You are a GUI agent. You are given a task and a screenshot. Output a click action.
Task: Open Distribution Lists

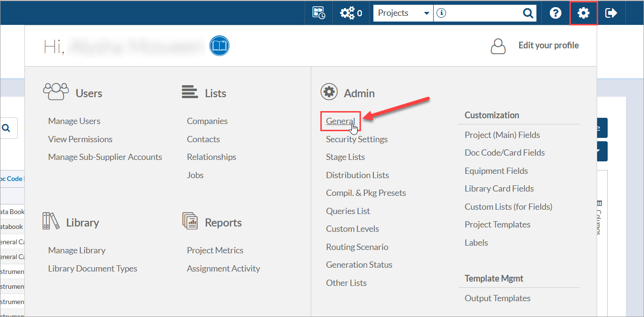tap(357, 175)
